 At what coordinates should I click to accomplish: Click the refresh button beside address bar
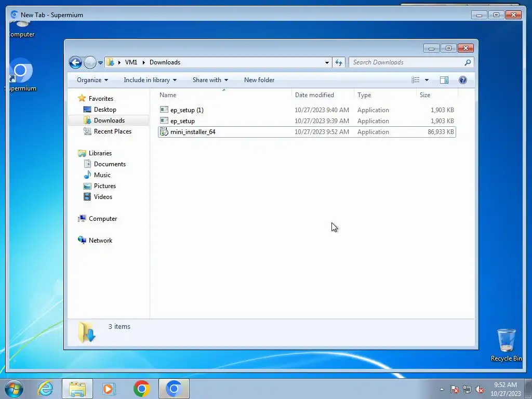click(x=339, y=62)
